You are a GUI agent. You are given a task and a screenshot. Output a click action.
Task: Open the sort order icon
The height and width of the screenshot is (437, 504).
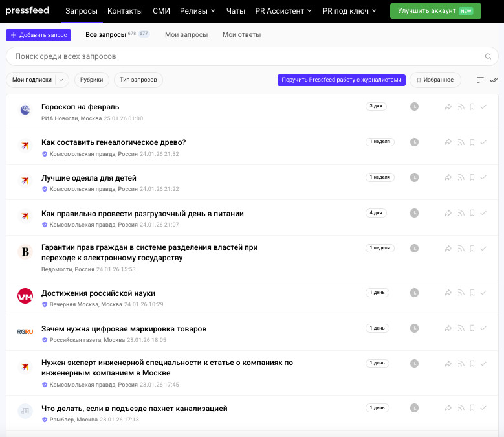[x=480, y=80]
